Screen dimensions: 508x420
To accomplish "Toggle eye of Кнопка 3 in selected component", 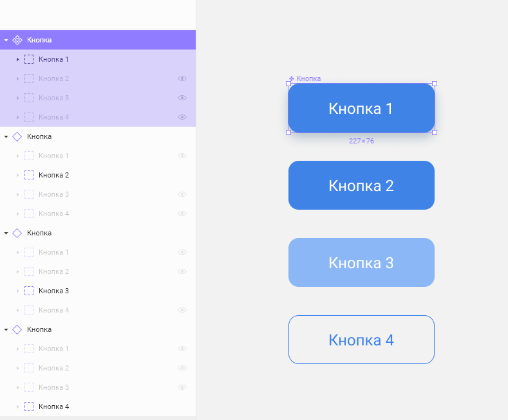I will [182, 98].
